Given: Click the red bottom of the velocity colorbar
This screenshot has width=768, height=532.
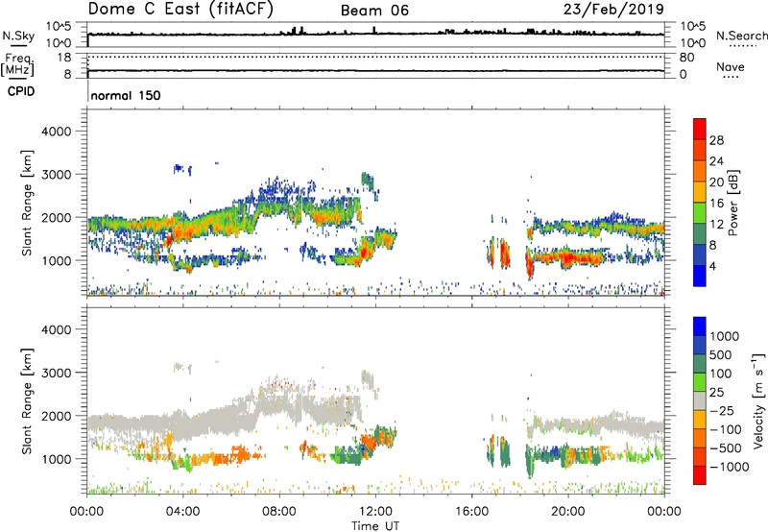Looking at the screenshot, I should 700,475.
